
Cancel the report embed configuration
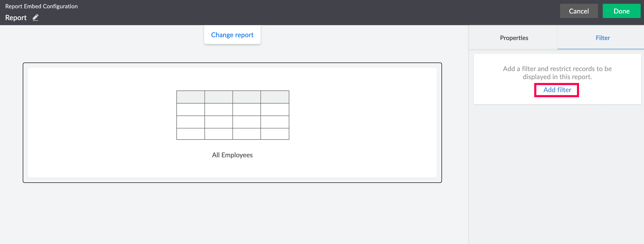(579, 11)
